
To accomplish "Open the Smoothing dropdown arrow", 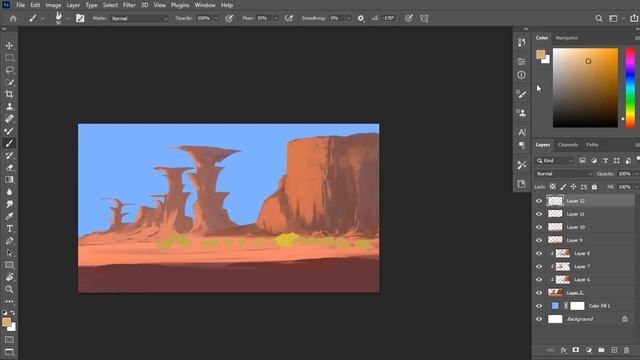I will 348,18.
